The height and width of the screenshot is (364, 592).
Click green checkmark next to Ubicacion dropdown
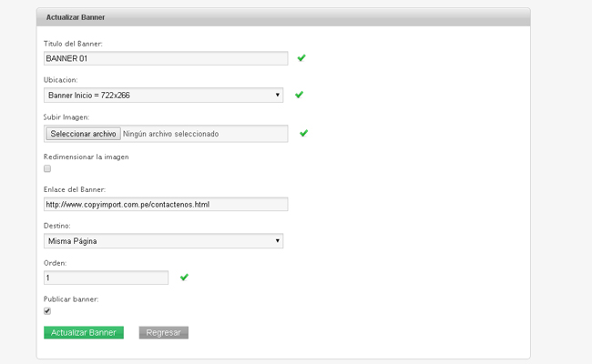299,95
